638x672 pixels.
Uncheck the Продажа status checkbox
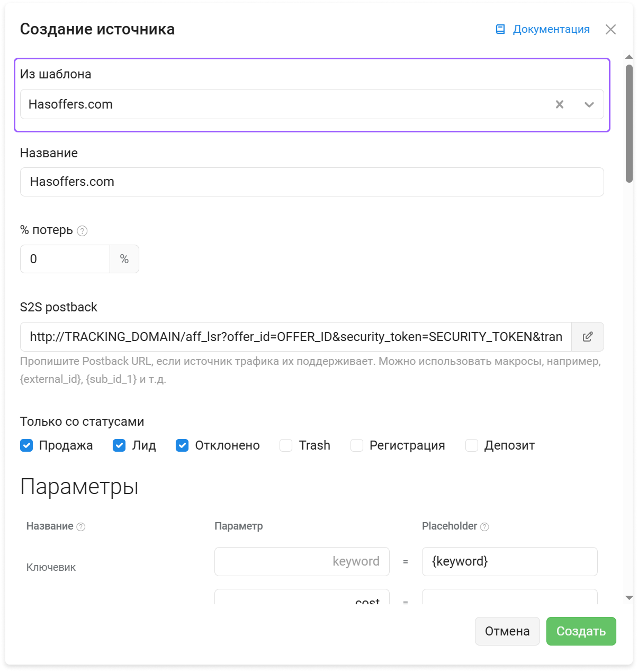(26, 445)
